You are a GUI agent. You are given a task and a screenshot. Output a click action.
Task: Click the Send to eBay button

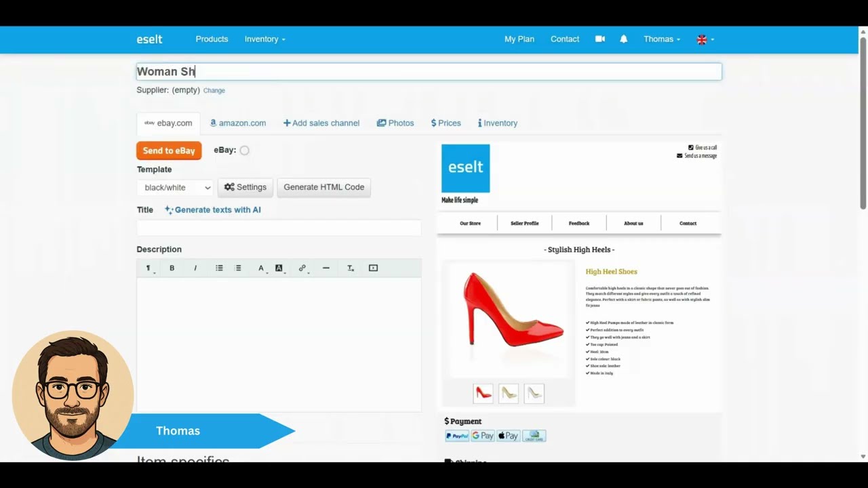coord(169,150)
